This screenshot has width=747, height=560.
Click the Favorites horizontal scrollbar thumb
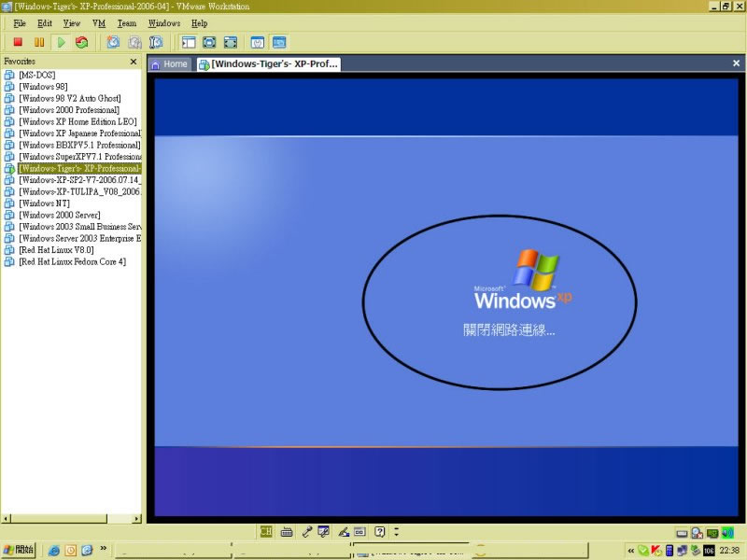[59, 519]
